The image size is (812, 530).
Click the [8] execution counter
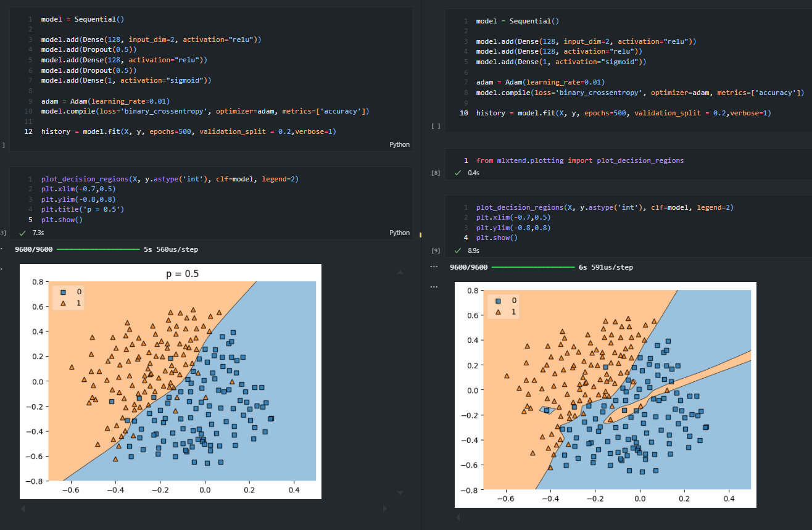click(x=436, y=173)
